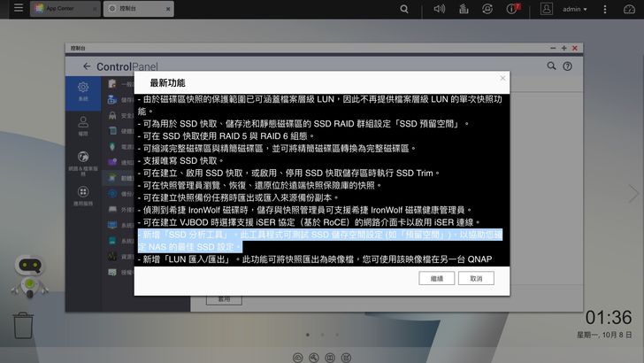
Task: Open the Qboost robot assistant
Action: [29, 275]
